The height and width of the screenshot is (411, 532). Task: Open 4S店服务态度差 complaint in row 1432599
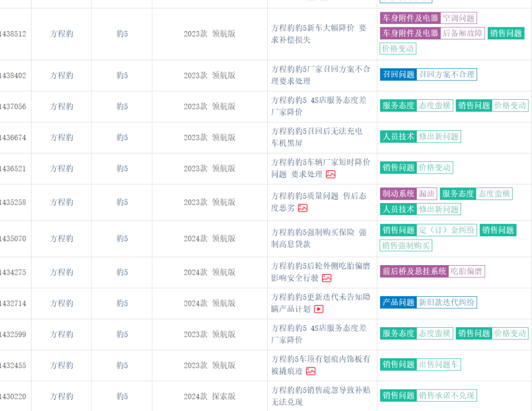coord(319,334)
